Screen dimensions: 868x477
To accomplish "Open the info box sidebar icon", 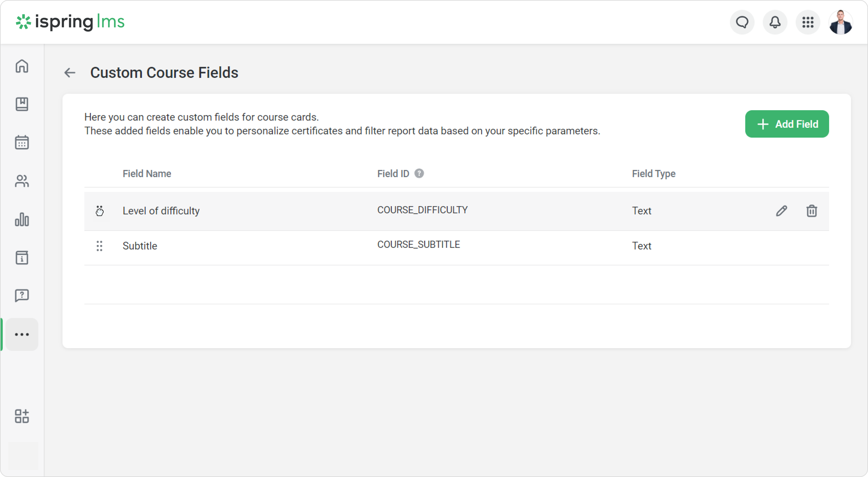I will tap(22, 257).
